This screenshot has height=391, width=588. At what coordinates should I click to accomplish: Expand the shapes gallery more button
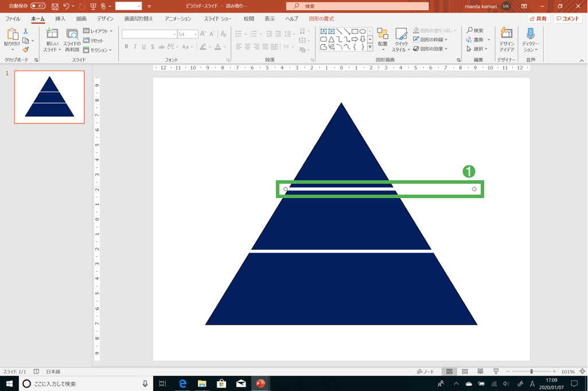[x=370, y=47]
